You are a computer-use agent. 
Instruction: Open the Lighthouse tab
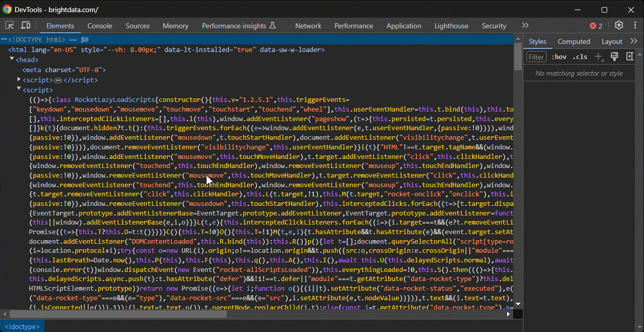[451, 25]
